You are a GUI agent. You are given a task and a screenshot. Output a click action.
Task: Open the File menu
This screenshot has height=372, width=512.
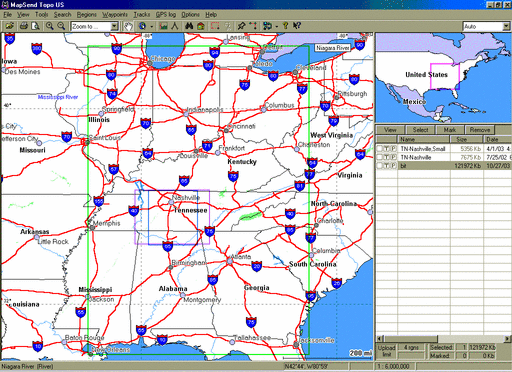[8, 15]
